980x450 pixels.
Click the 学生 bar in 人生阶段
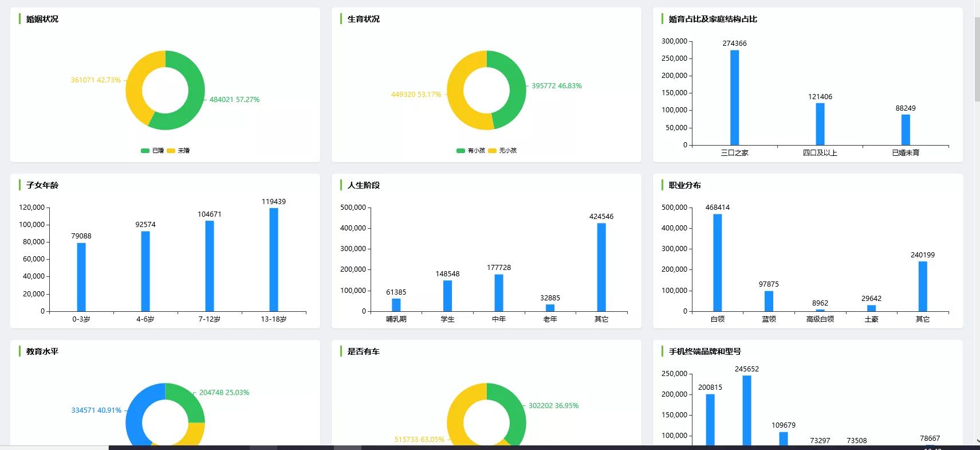point(447,296)
